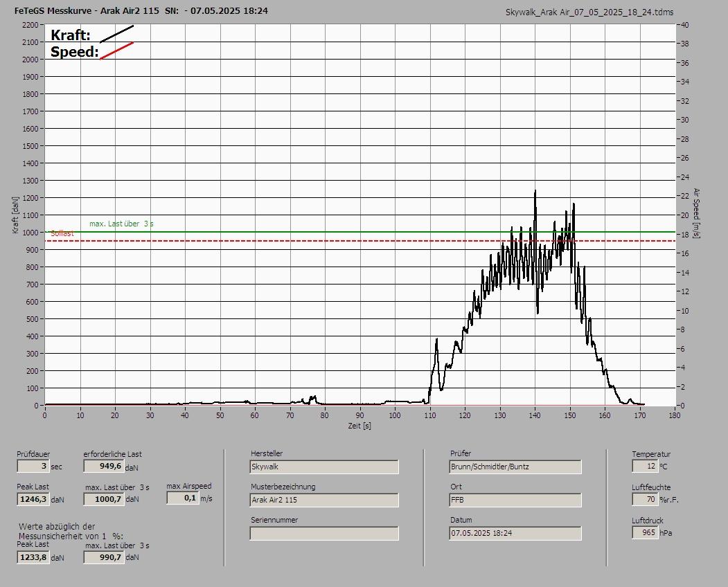
Task: Click the 'Luftdruck' label
Action: tap(648, 521)
